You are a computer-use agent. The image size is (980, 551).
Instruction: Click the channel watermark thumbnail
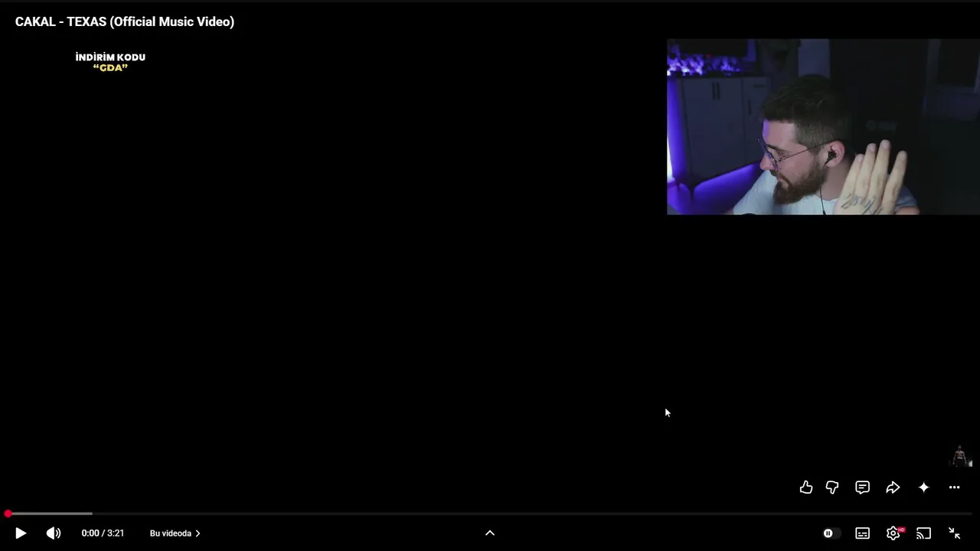coord(960,456)
